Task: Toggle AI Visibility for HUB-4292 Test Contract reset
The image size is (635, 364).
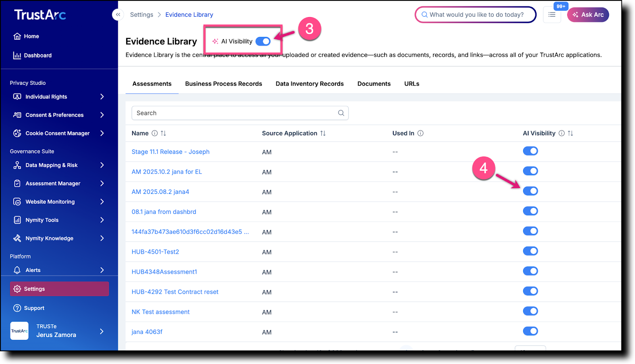Action: pyautogui.click(x=530, y=291)
